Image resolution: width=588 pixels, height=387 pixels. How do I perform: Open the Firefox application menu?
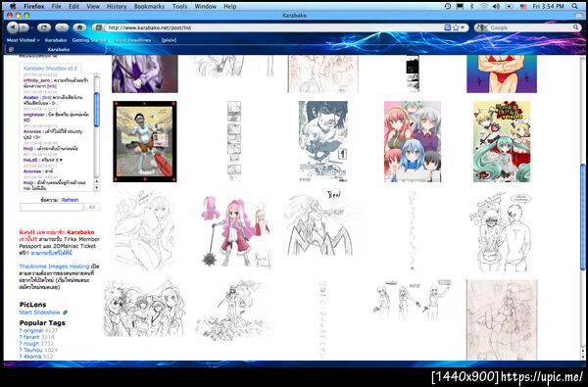click(33, 7)
